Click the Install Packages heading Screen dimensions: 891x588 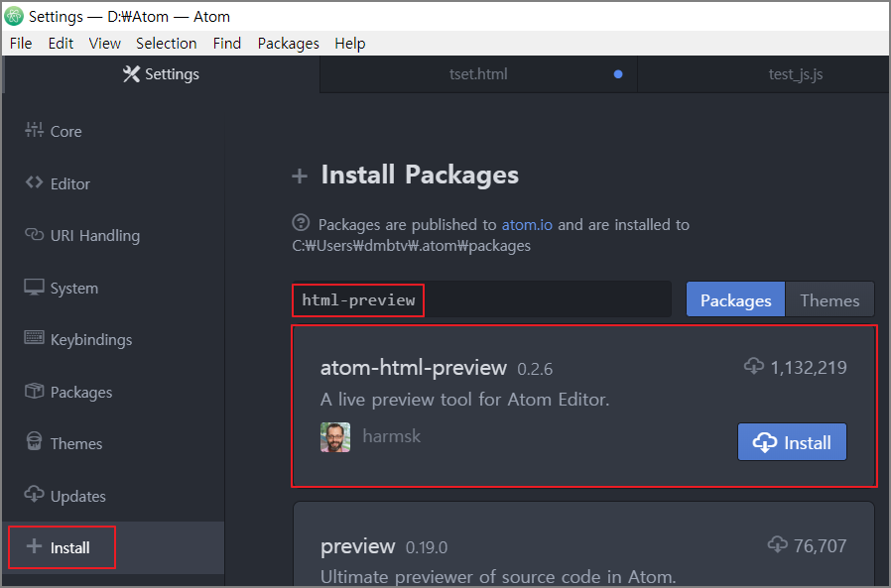[x=420, y=175]
